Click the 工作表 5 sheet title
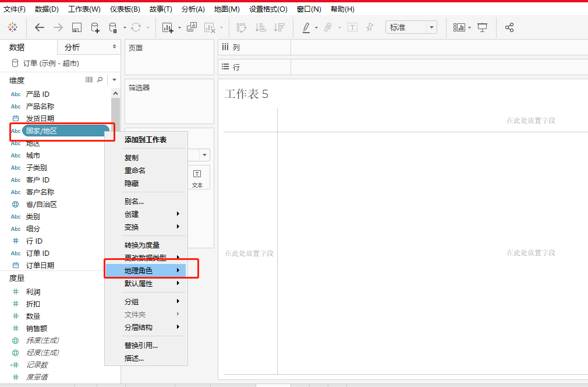 click(246, 94)
